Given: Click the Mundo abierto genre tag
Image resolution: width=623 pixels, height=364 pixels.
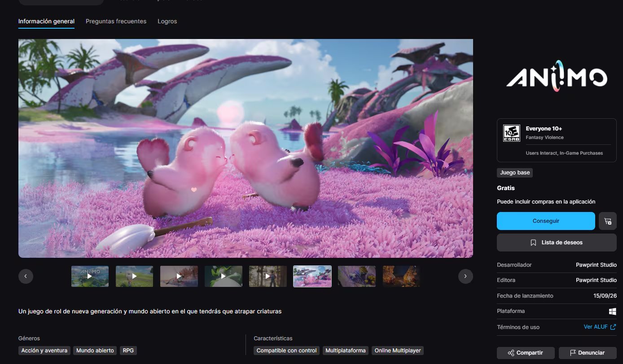Looking at the screenshot, I should point(95,351).
